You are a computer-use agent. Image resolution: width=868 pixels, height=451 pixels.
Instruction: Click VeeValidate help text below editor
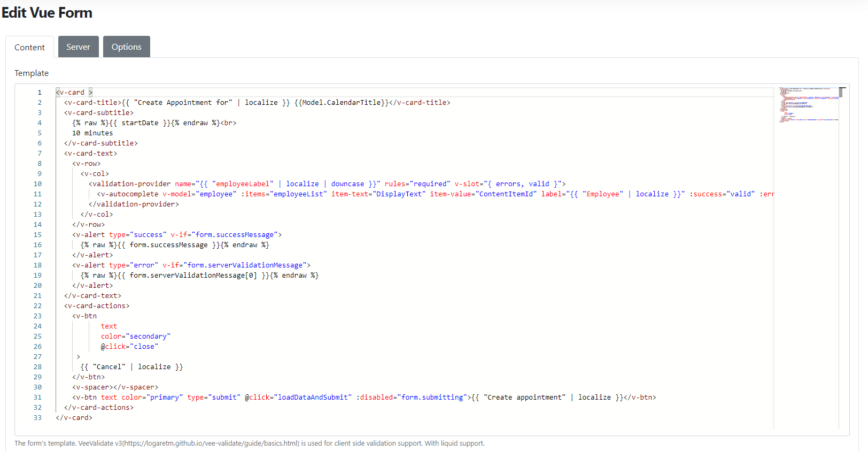coord(250,444)
